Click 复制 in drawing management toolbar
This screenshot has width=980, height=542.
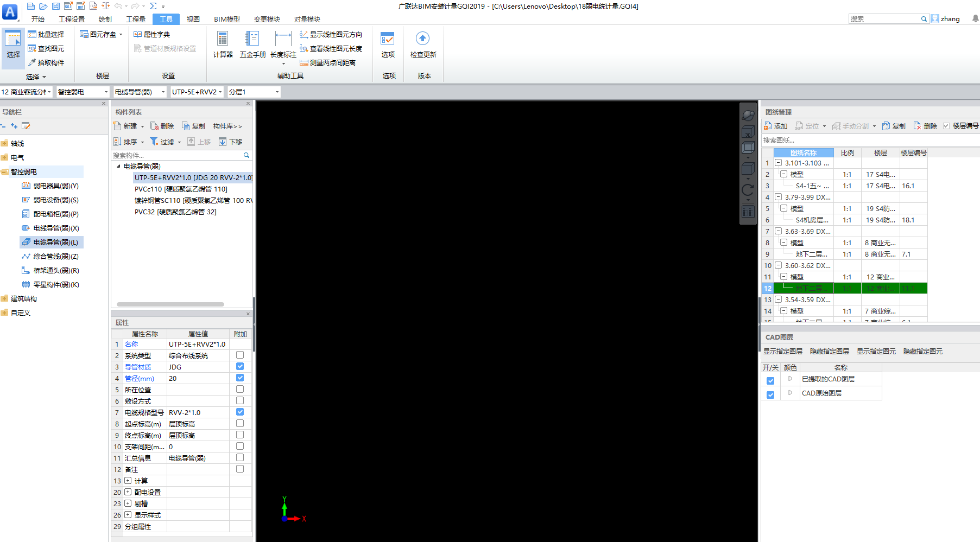[894, 126]
